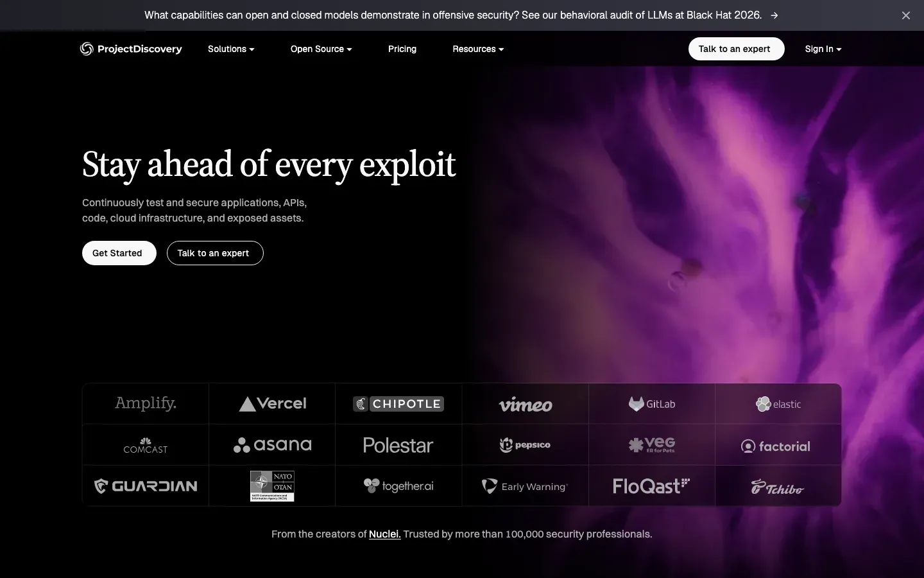Expand the Resources dropdown menu
Screen dimensions: 924x578
[478, 49]
